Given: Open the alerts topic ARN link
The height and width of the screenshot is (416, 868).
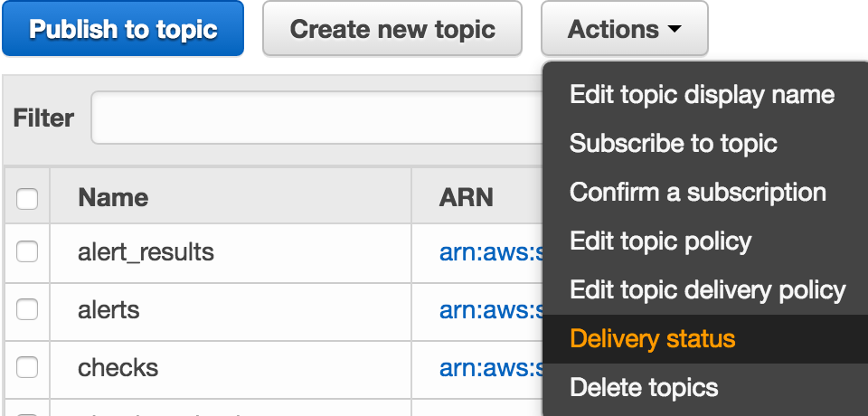Looking at the screenshot, I should (x=490, y=310).
